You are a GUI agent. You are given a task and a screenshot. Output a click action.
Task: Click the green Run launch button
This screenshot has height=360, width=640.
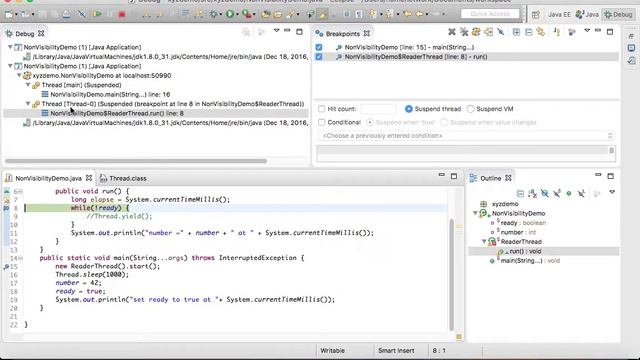(x=230, y=14)
